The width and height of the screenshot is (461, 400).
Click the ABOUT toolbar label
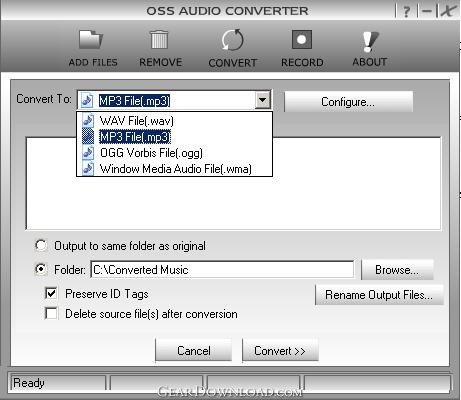coord(370,62)
